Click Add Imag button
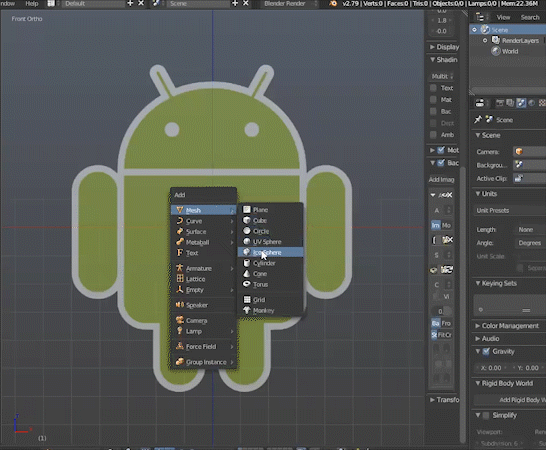Screen dimensions: 546x450 [441, 179]
